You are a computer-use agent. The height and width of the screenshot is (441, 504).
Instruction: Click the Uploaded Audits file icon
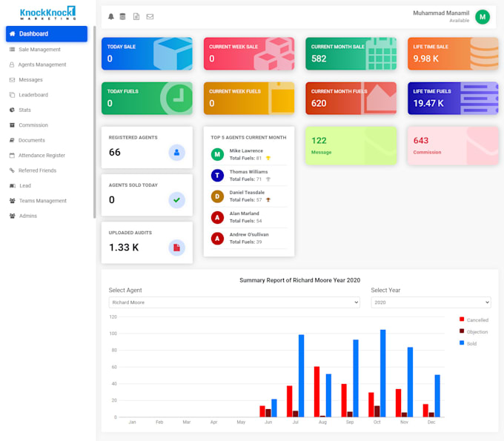[177, 248]
